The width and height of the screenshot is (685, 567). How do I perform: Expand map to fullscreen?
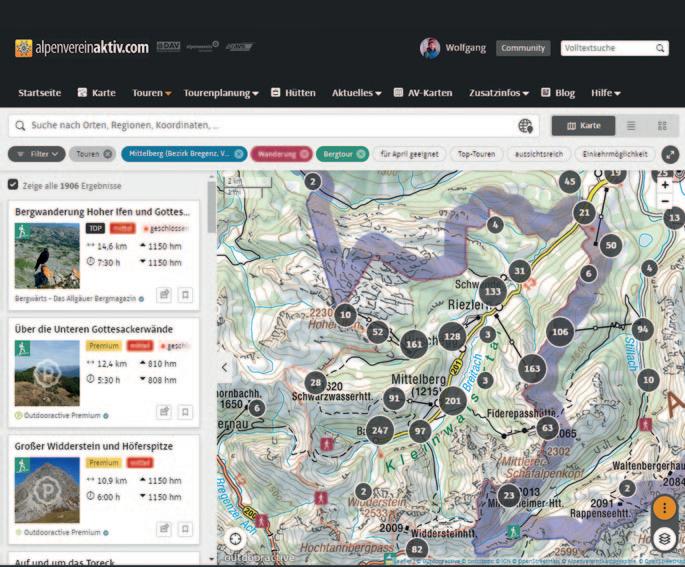point(670,154)
